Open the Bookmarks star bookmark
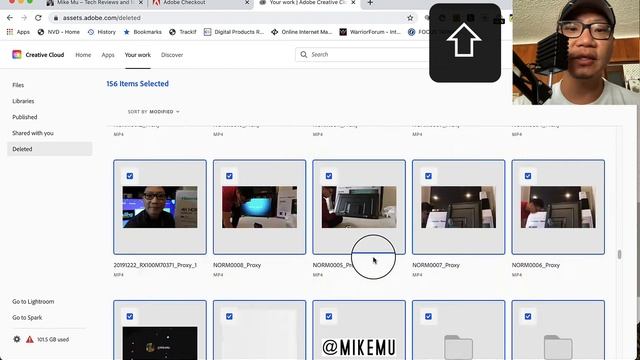 click(142, 32)
